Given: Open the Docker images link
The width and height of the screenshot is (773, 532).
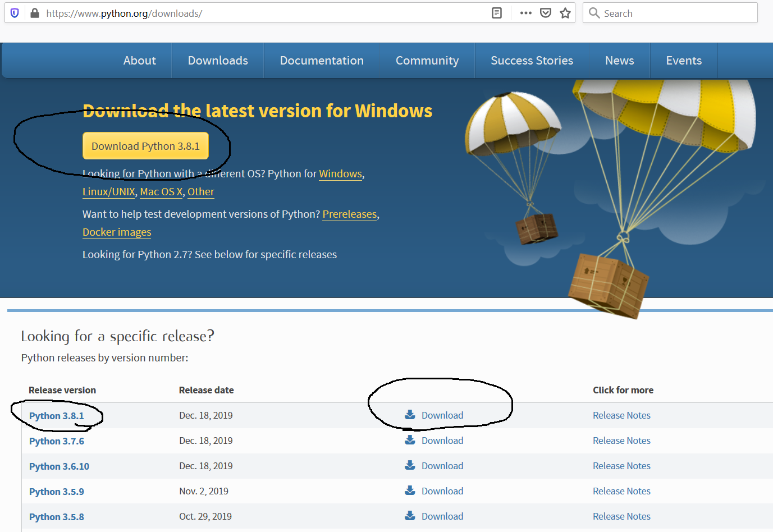Looking at the screenshot, I should (x=117, y=232).
